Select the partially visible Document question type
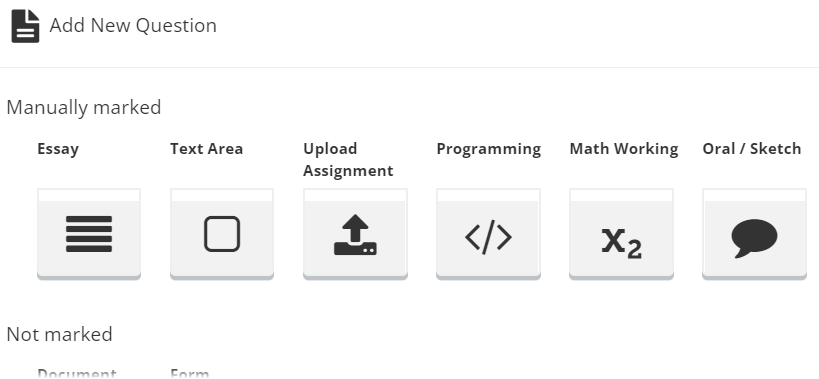The width and height of the screenshot is (819, 379). 77,373
